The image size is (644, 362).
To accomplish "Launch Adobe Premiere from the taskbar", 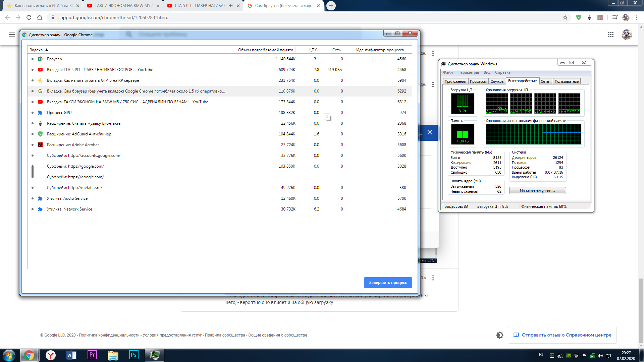I will click(92, 355).
